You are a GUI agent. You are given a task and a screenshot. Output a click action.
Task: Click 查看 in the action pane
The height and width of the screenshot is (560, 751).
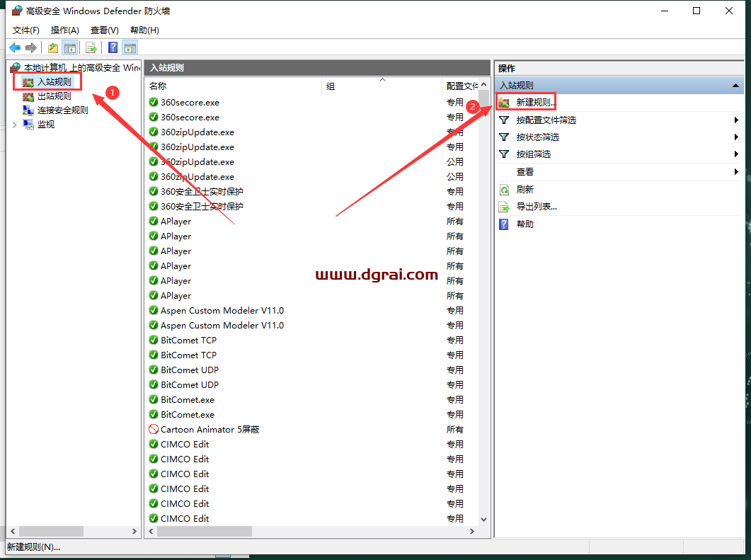tap(525, 172)
